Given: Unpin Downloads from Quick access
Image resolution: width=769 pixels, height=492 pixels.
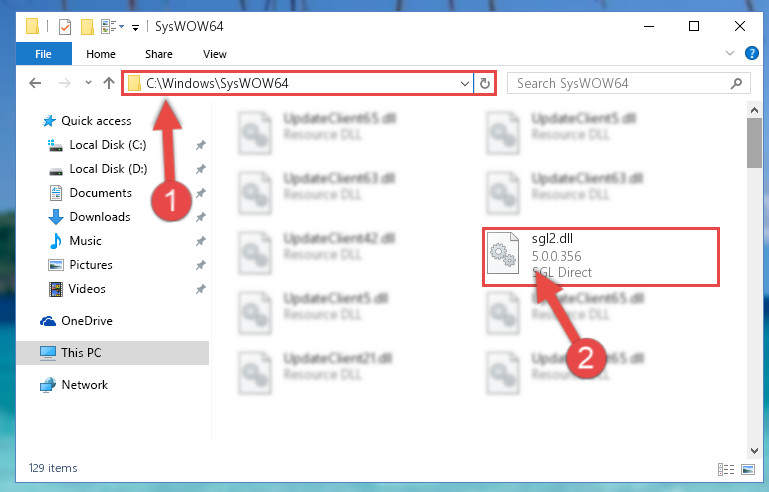Looking at the screenshot, I should click(x=201, y=217).
